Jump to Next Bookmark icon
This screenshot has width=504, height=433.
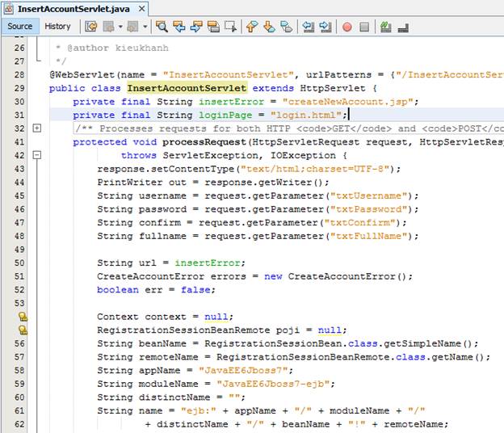[269, 27]
